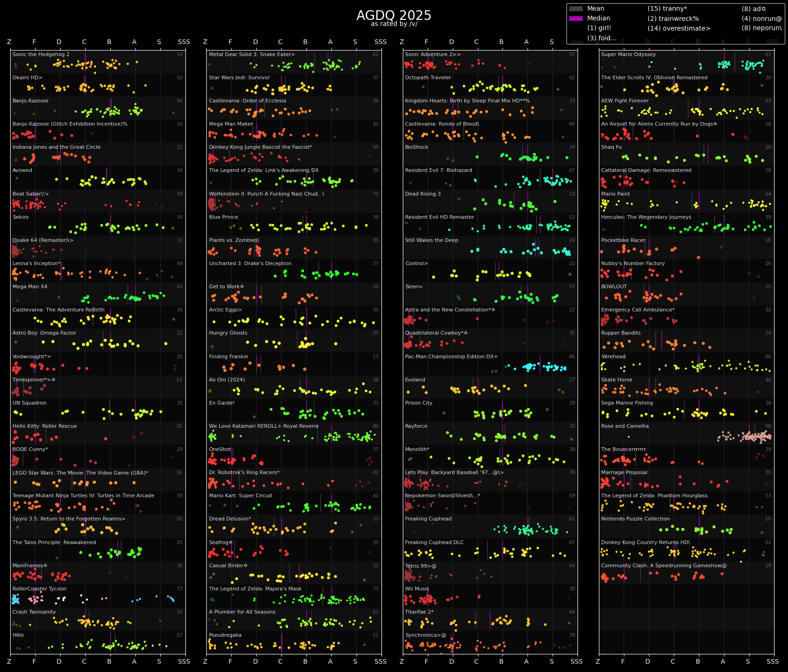Viewport: 788px width, 672px height.
Task: Select the '(1) girl!' legend entry
Action: click(599, 28)
